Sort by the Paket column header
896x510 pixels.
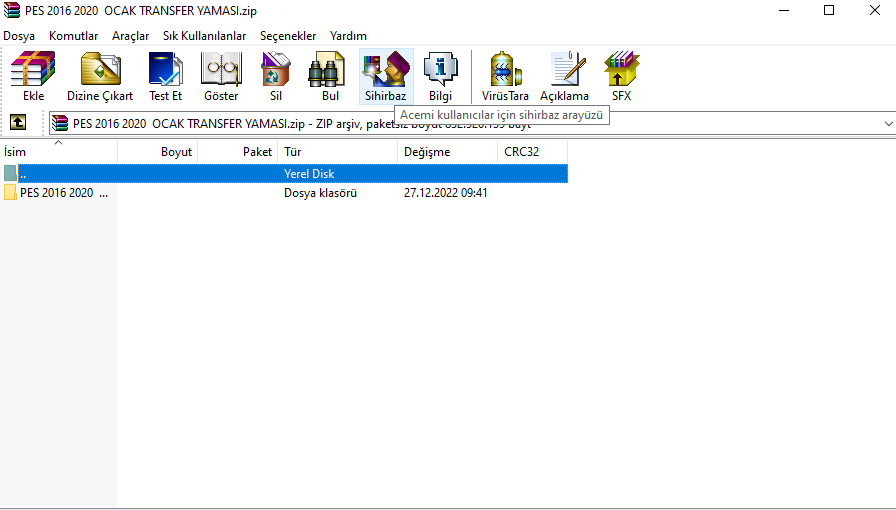point(238,152)
